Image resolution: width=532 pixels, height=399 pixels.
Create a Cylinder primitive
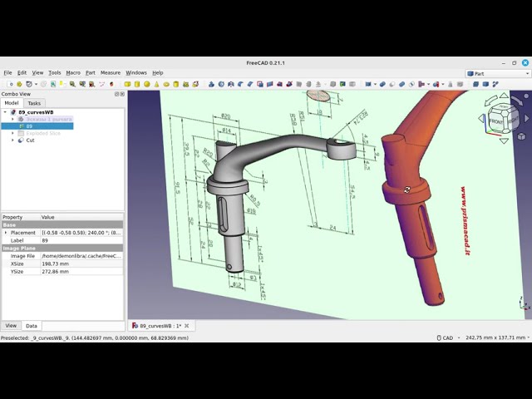coord(137,84)
